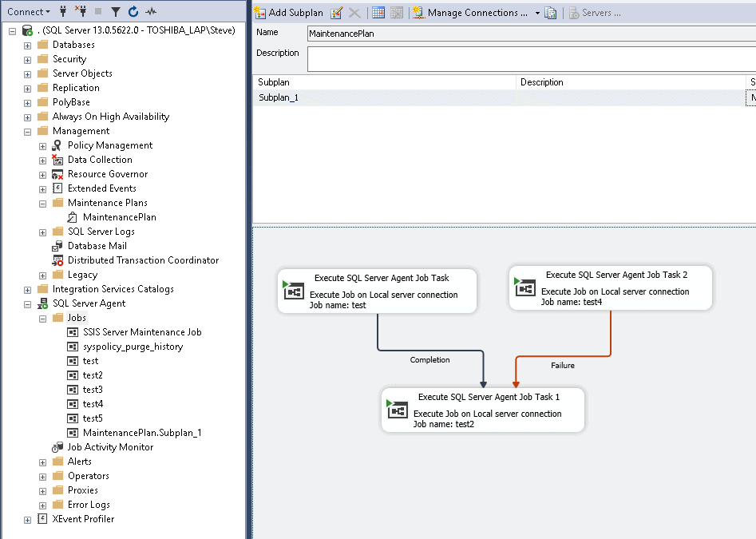Select the Database Mail icon

coord(57,246)
